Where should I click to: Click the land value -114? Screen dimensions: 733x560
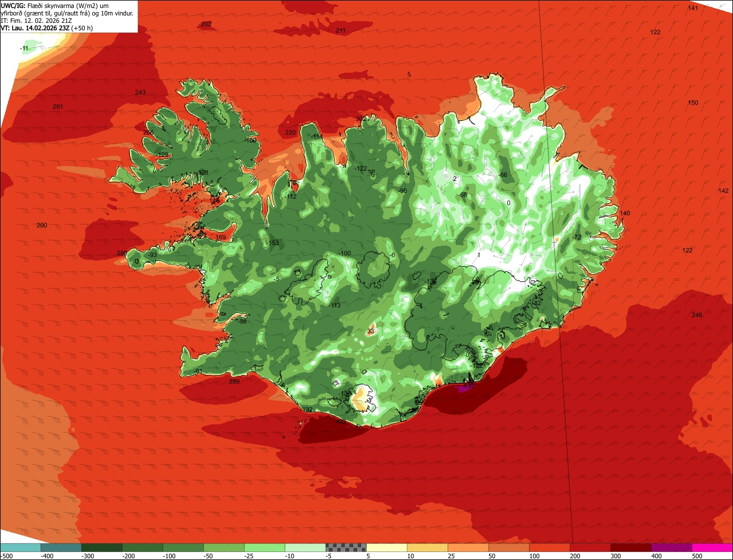tap(317, 136)
